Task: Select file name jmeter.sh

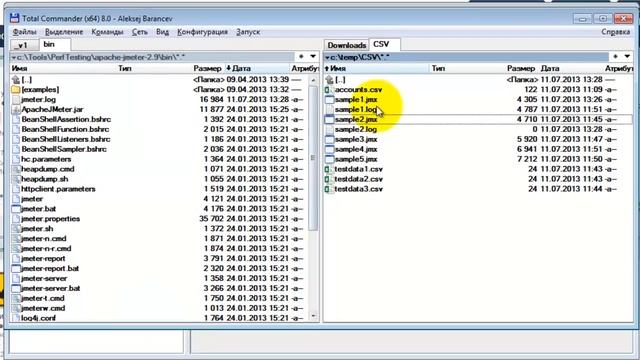Action: pos(37,229)
